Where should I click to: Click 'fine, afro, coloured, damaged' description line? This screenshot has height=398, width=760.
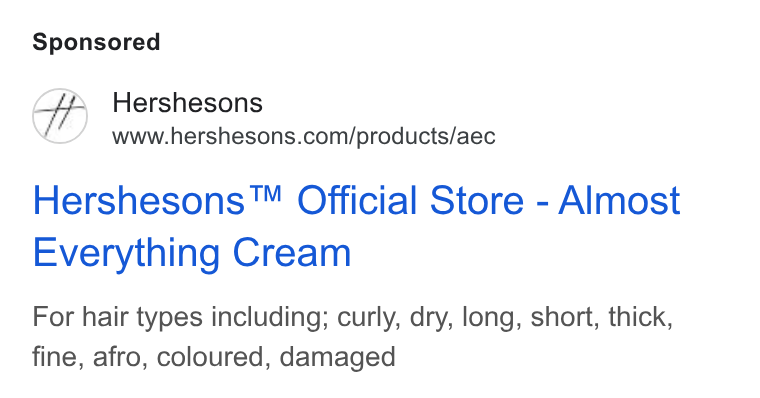(x=214, y=356)
